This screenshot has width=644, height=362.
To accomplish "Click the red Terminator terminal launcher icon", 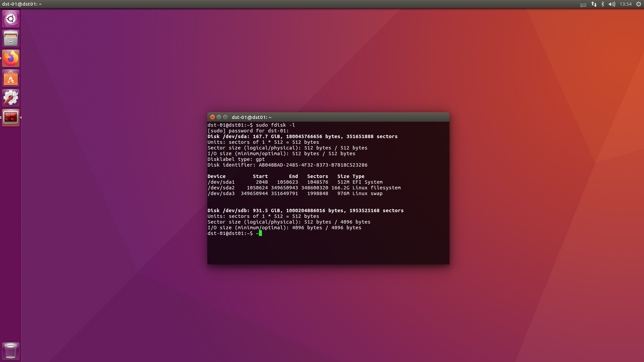I will pos(11,118).
